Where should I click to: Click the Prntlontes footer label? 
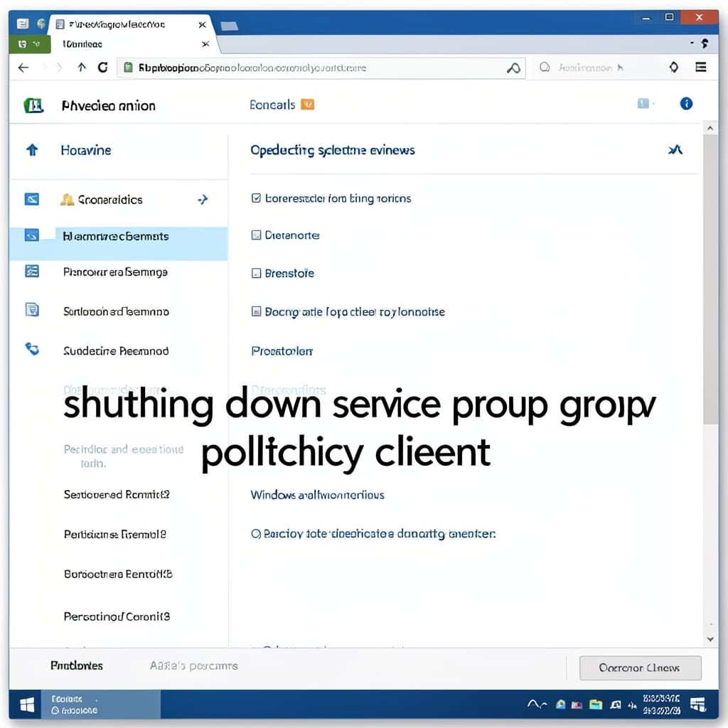click(x=77, y=665)
